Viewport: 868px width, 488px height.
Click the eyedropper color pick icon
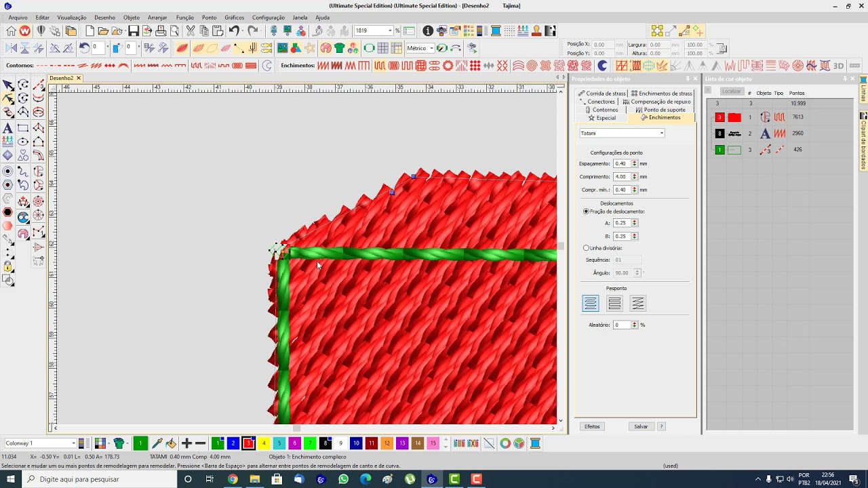tap(157, 443)
